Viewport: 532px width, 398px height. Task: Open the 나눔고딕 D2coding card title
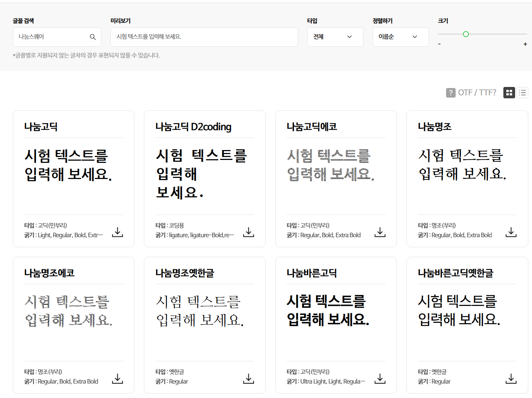(193, 127)
